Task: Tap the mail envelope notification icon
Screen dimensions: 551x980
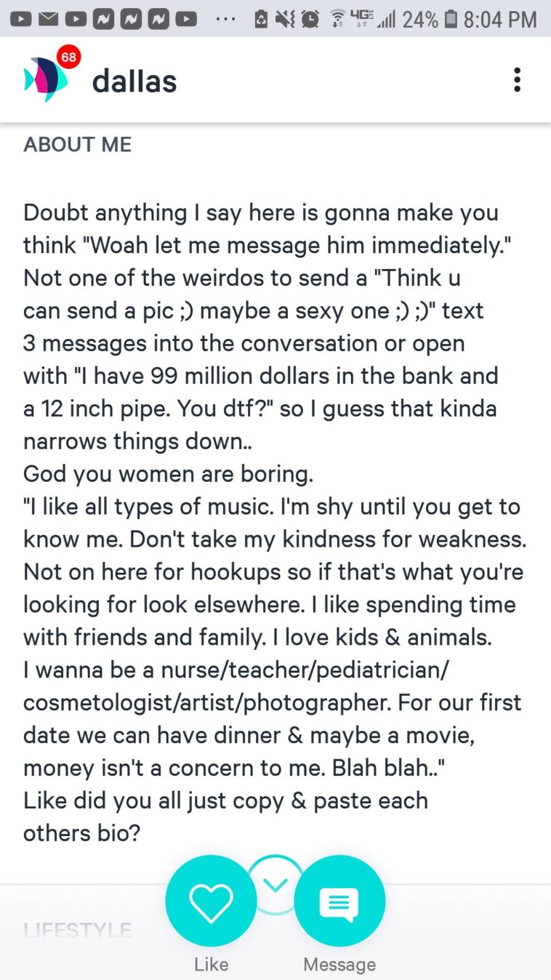Action: click(49, 20)
